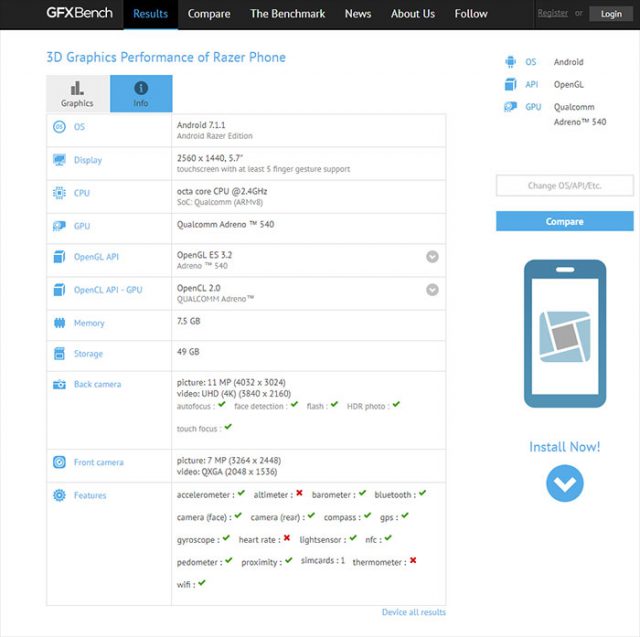Click the Android Razer Edition subtitle
Image resolution: width=640 pixels, height=637 pixels.
point(215,136)
